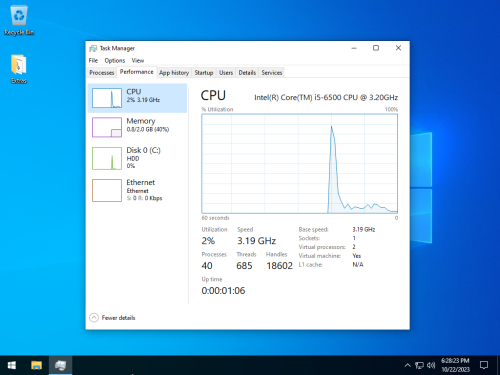Switch to the Details tab
The height and width of the screenshot is (375, 500).
pos(247,73)
